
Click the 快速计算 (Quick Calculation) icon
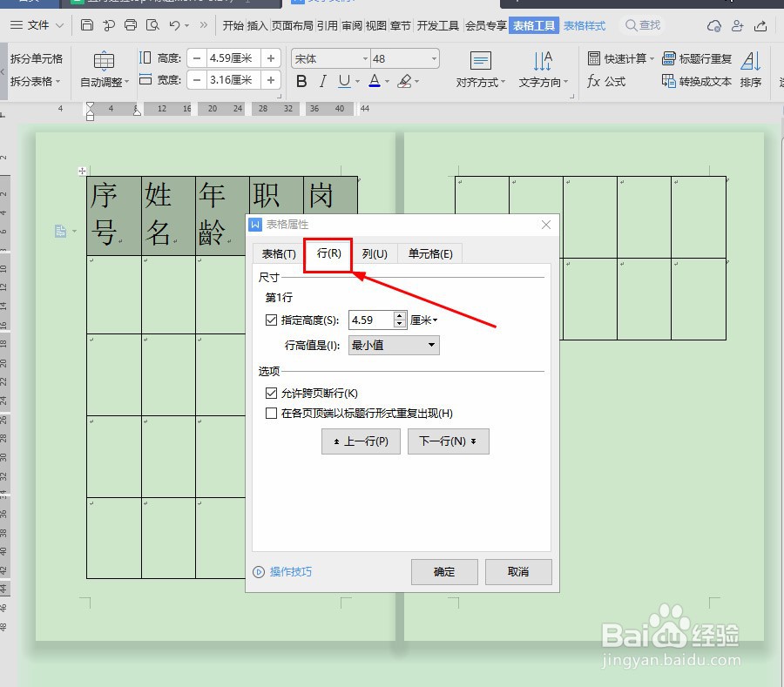point(619,59)
